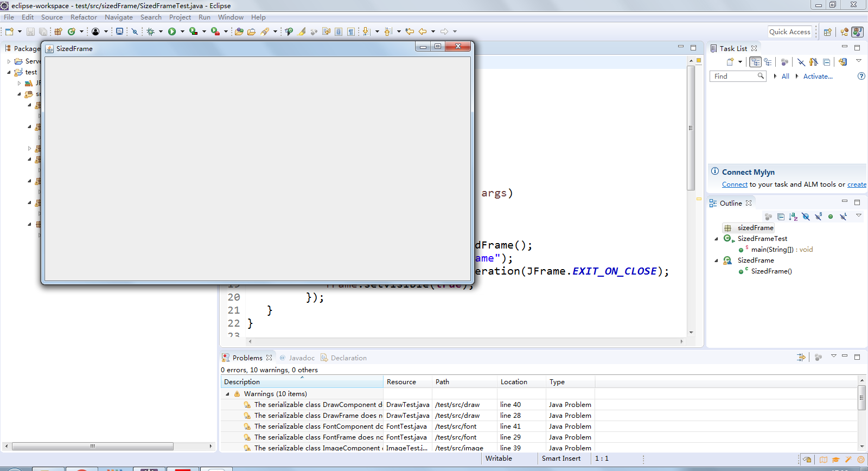Click the Package Explorer horizontal scrollbar
This screenshot has height=471, width=868.
pos(93,446)
